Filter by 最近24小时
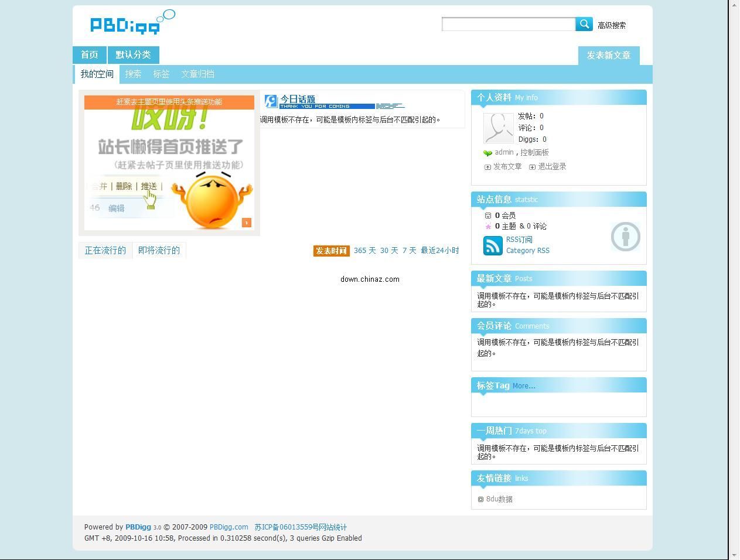 coord(440,251)
